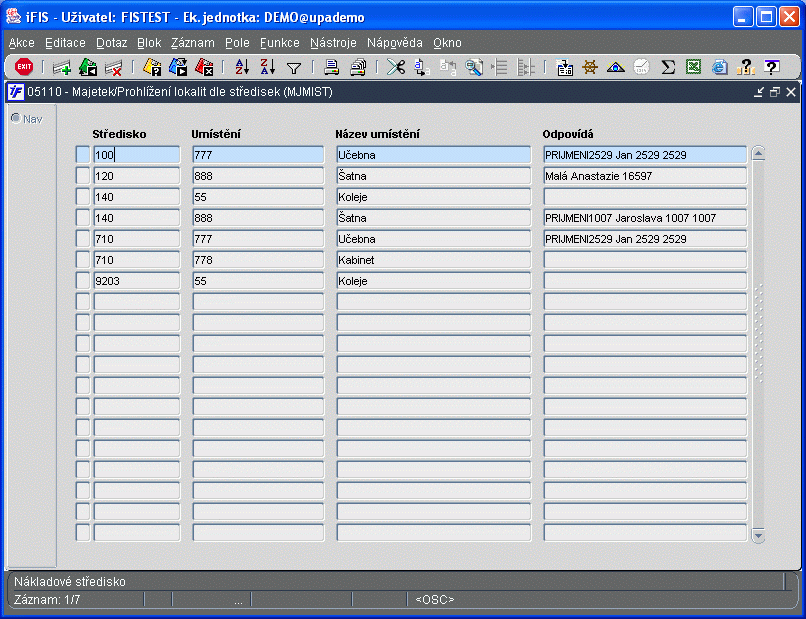Click the magnifier over document icon
Screen dimensions: 806x619
pos(473,67)
